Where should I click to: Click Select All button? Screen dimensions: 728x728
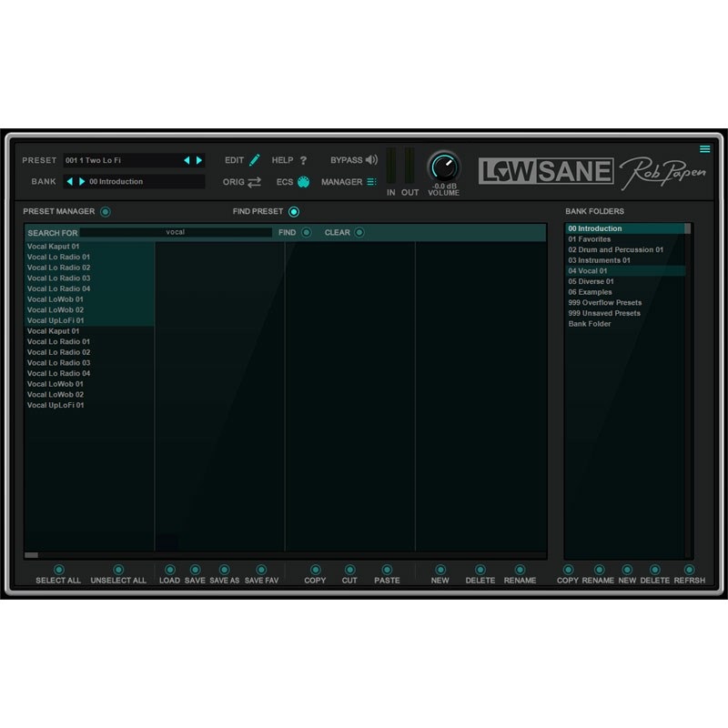[58, 570]
